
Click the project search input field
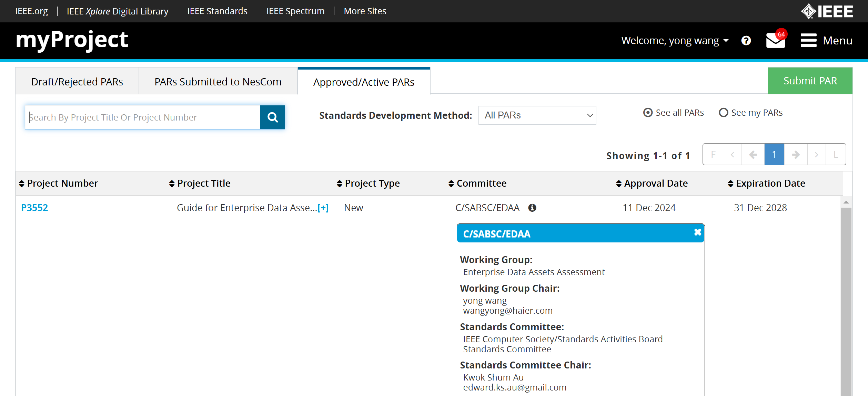point(142,117)
